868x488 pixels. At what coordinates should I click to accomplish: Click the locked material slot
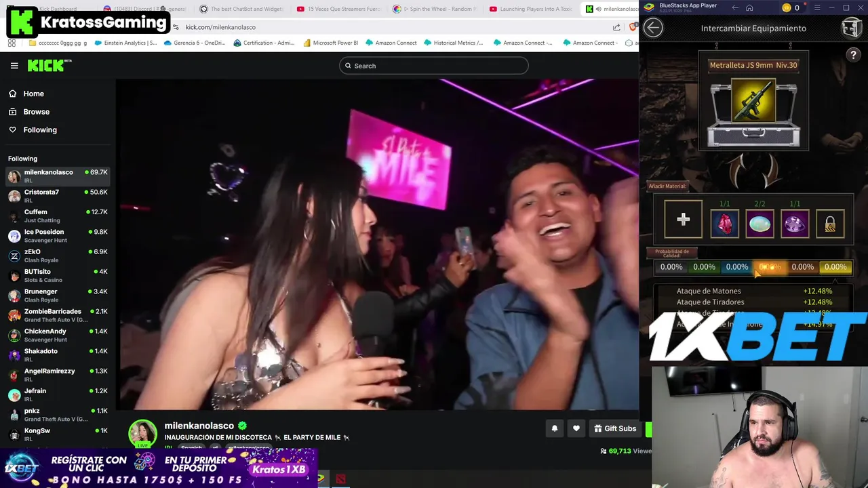(830, 224)
